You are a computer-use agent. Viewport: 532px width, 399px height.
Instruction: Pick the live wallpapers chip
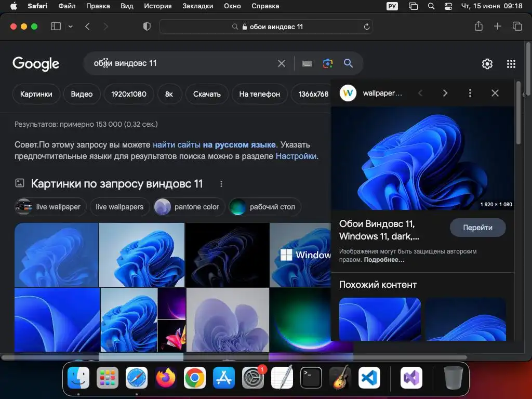[x=120, y=207]
